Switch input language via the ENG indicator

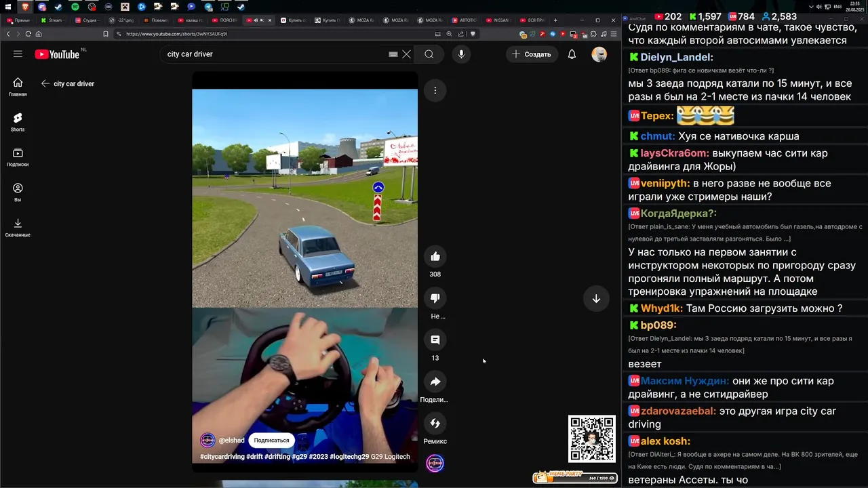tap(838, 7)
